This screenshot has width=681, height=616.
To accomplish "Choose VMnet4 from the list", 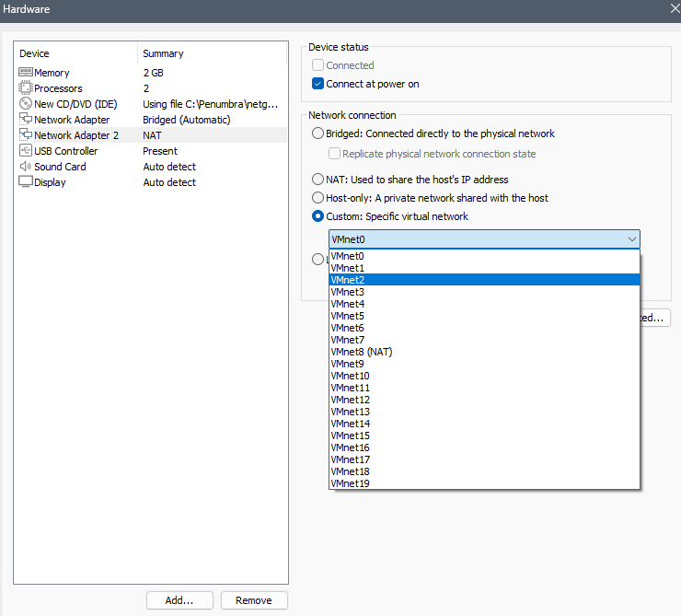I will (484, 304).
